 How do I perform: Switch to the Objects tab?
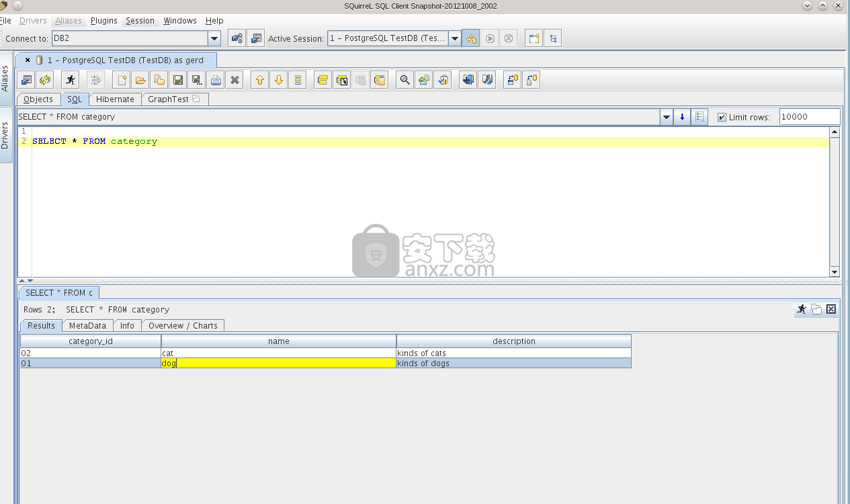click(x=38, y=99)
